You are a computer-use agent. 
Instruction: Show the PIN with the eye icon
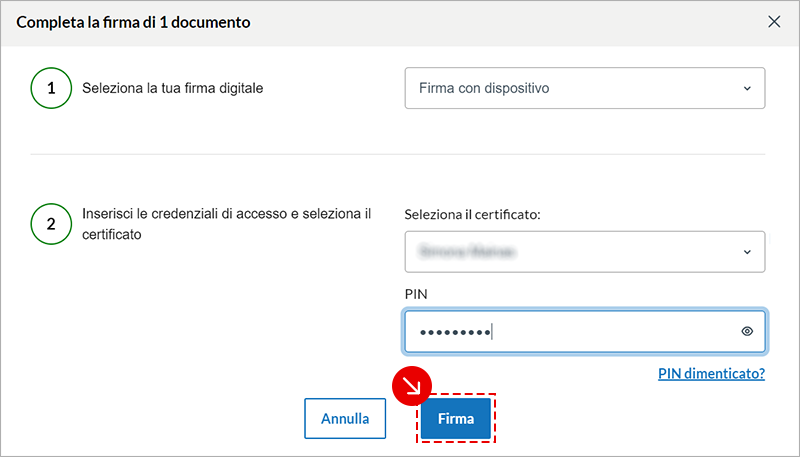747,332
